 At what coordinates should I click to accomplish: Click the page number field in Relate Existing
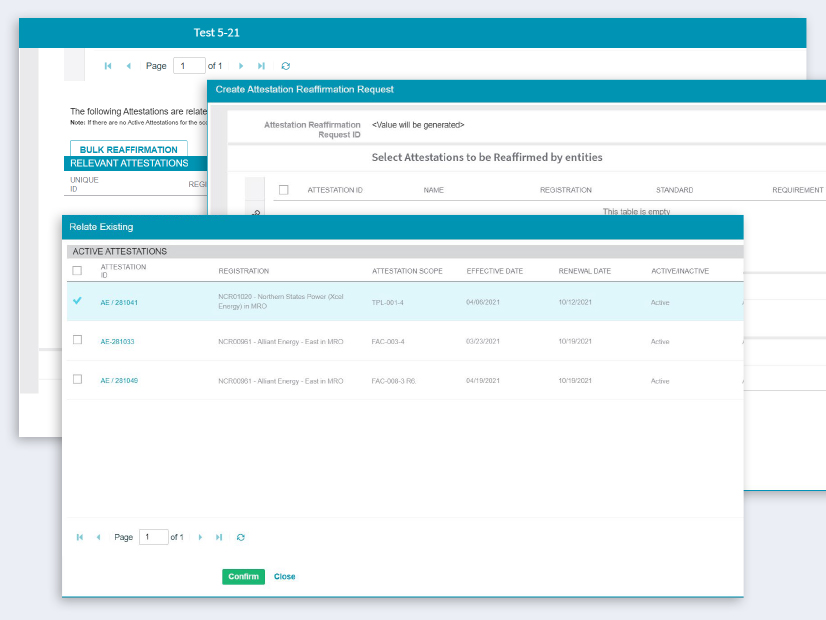tap(153, 537)
